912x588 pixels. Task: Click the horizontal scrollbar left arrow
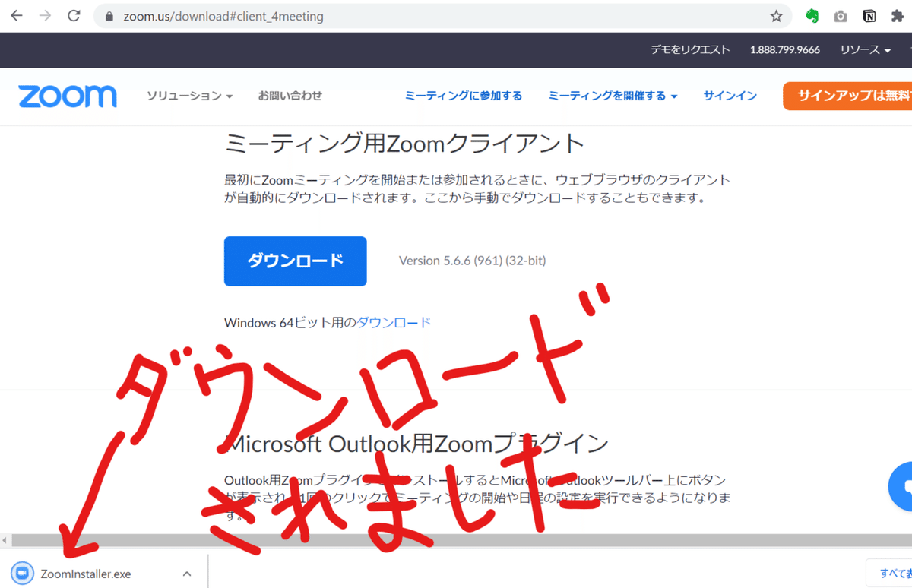6,541
